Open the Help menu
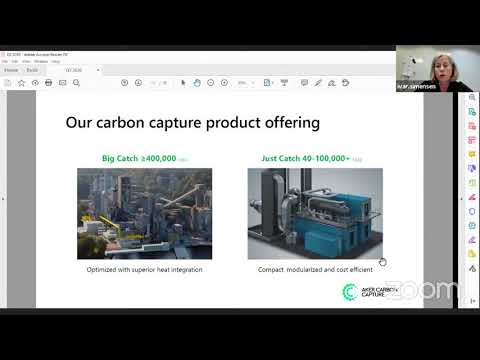 (56, 62)
